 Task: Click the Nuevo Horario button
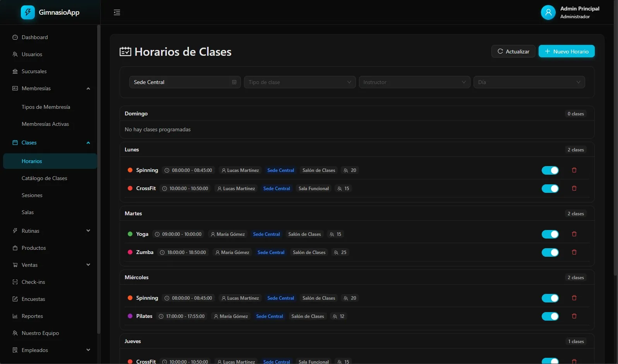click(566, 52)
